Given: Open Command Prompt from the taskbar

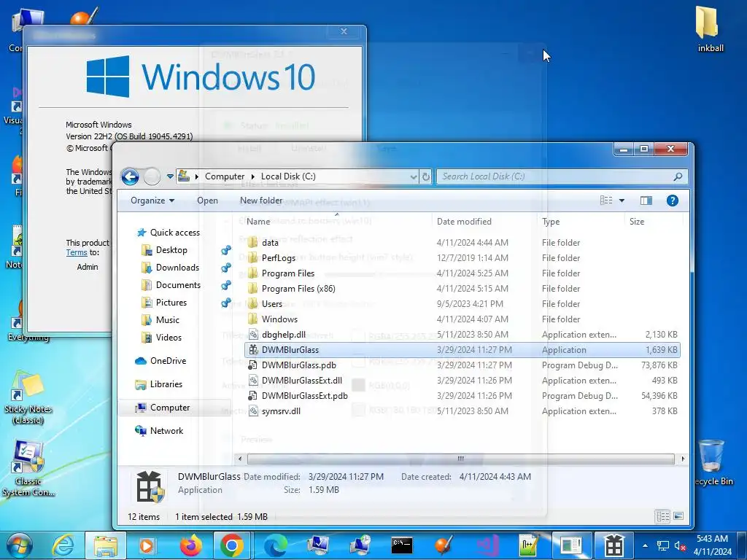Looking at the screenshot, I should (402, 545).
